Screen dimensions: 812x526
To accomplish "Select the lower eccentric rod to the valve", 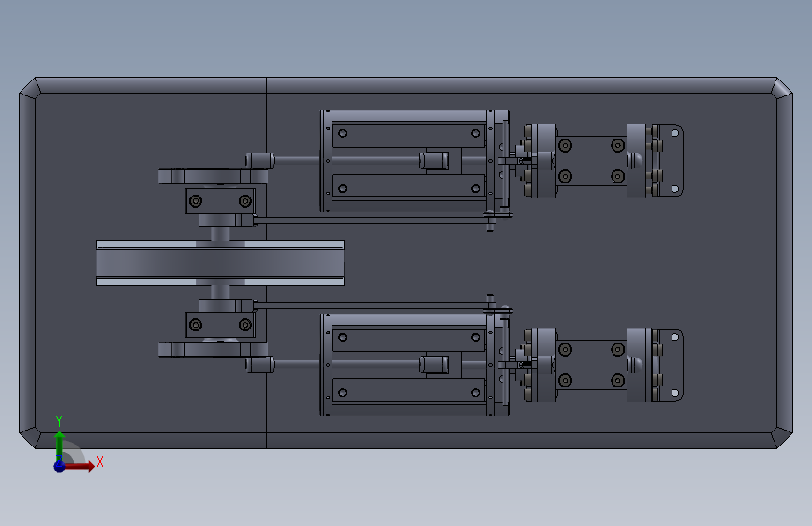I will pos(372,305).
